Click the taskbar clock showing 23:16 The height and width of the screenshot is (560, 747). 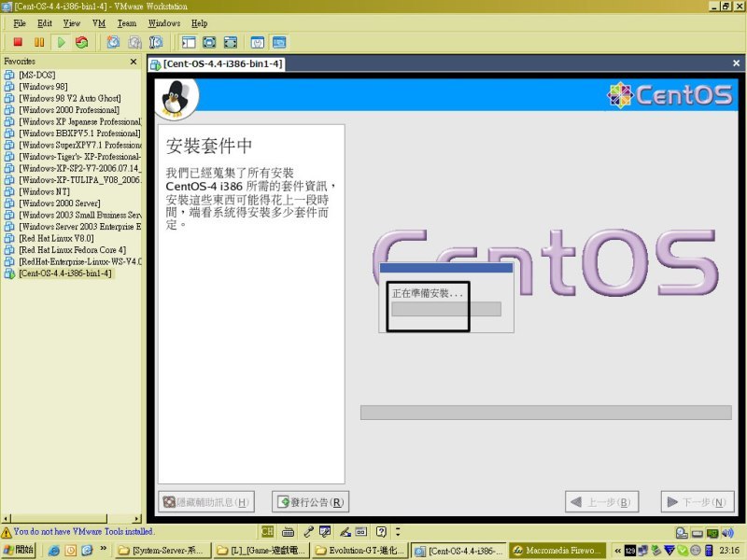coord(729,551)
